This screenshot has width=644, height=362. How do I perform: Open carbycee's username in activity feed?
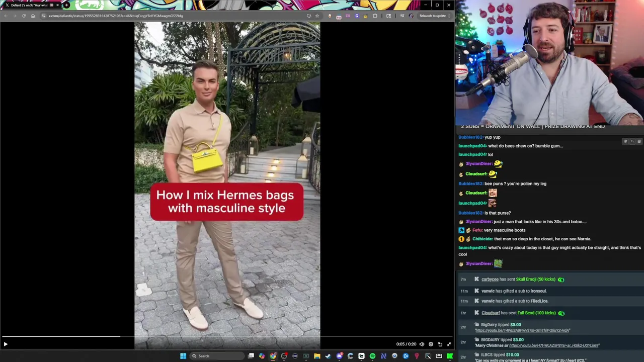[490, 279]
